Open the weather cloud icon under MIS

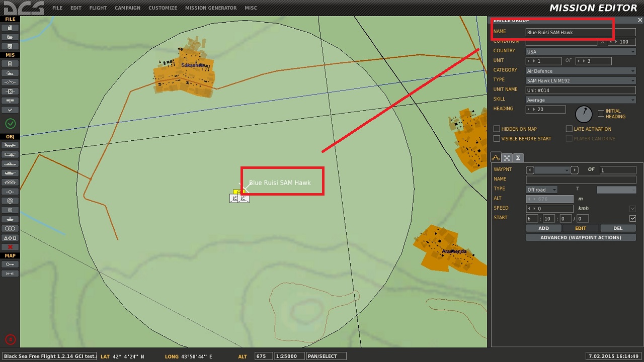coord(10,73)
